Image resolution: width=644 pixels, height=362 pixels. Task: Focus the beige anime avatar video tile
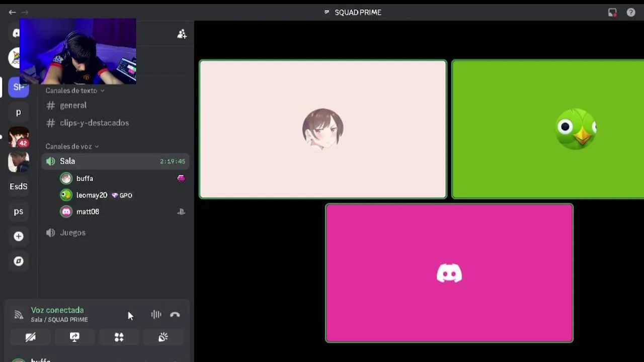click(323, 129)
